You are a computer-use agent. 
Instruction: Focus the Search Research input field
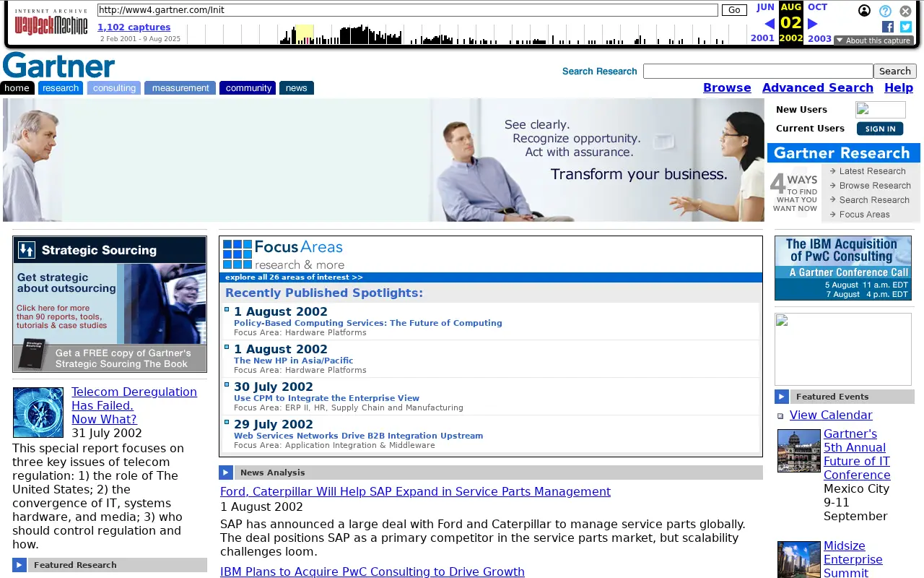[x=758, y=71]
